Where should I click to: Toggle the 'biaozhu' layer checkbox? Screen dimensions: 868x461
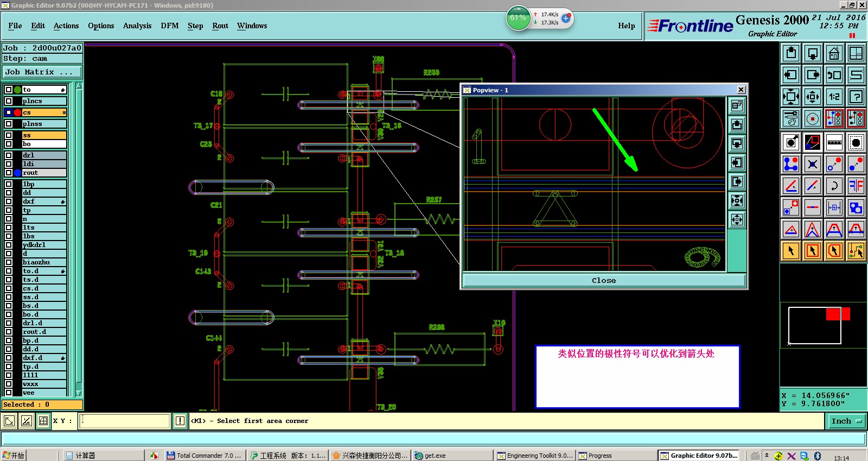(9, 262)
